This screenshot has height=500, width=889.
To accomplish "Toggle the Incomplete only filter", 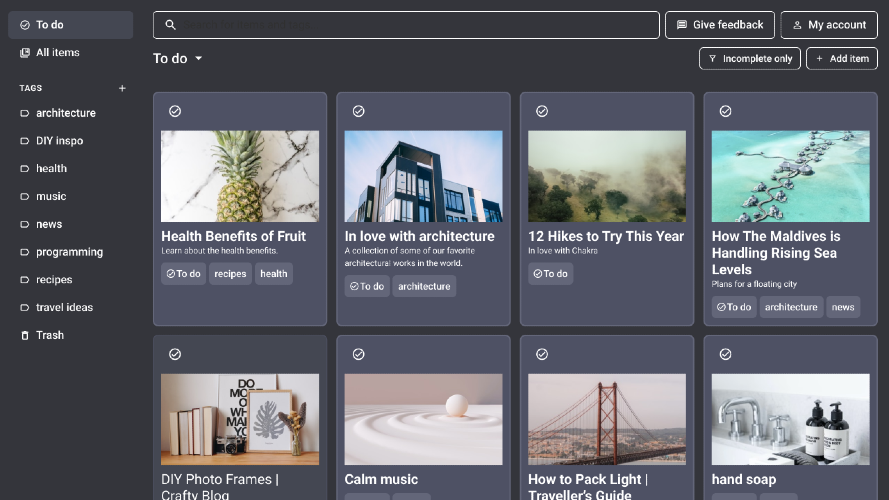I will click(750, 58).
